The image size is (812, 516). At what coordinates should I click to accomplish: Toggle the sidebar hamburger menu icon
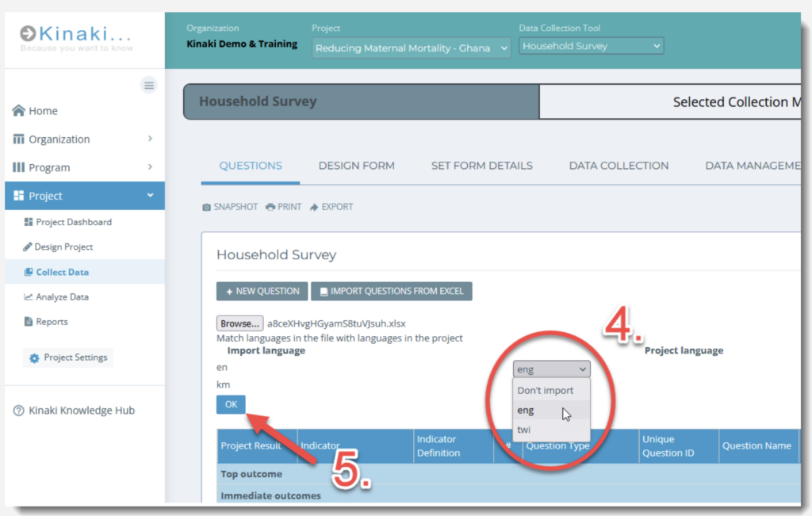148,85
